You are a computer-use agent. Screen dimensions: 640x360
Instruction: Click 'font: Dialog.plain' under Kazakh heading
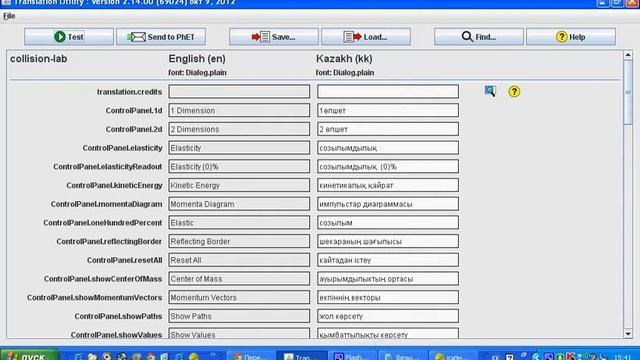coord(345,73)
